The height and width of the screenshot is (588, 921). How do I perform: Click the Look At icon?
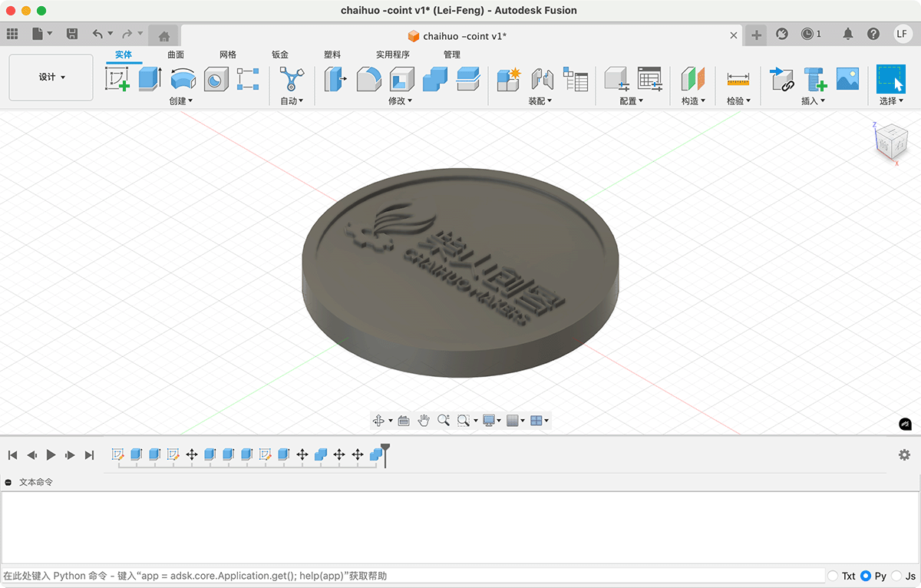click(403, 420)
